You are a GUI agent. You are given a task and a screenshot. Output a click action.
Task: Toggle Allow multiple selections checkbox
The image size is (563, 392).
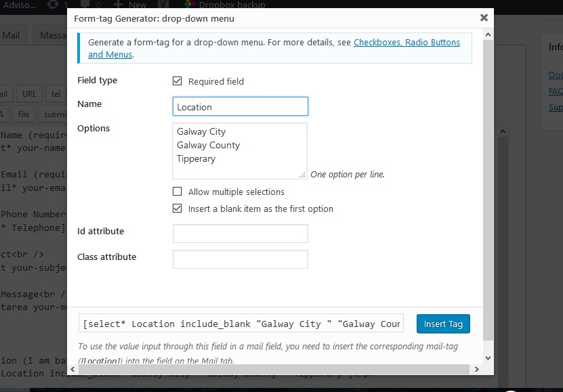point(177,191)
